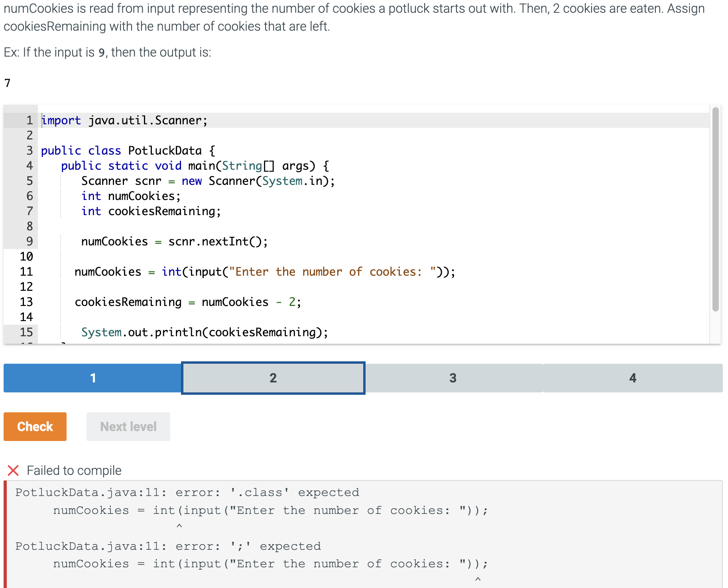Click the first compiler error message line

point(187,492)
